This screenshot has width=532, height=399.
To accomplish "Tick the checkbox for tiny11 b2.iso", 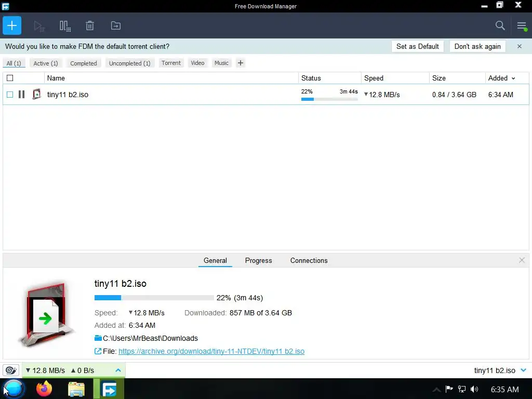I will (10, 95).
